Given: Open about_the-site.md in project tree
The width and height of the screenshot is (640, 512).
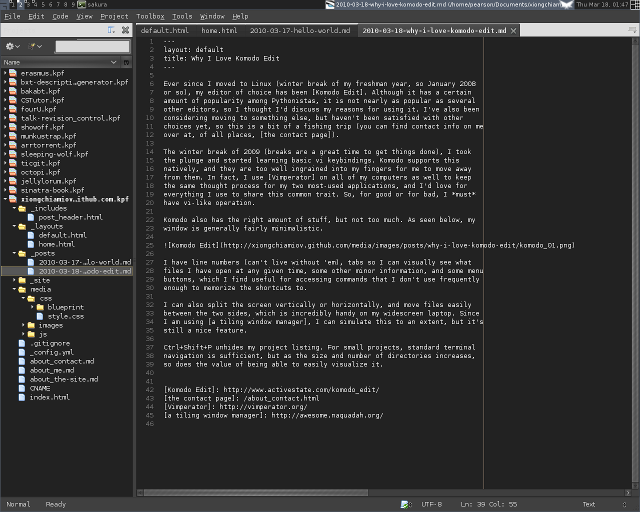Looking at the screenshot, I should (x=64, y=379).
